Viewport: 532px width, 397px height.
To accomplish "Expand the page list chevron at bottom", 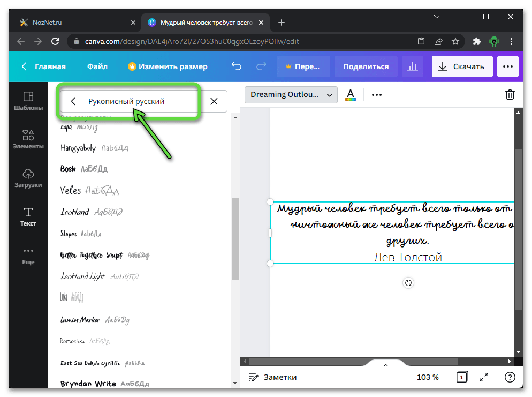I will pos(385,365).
